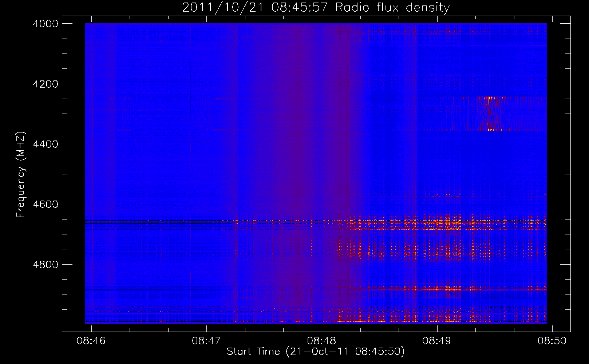Select the 4600 frequency axis label
Viewport: 589px width, 364px height.
(x=46, y=204)
